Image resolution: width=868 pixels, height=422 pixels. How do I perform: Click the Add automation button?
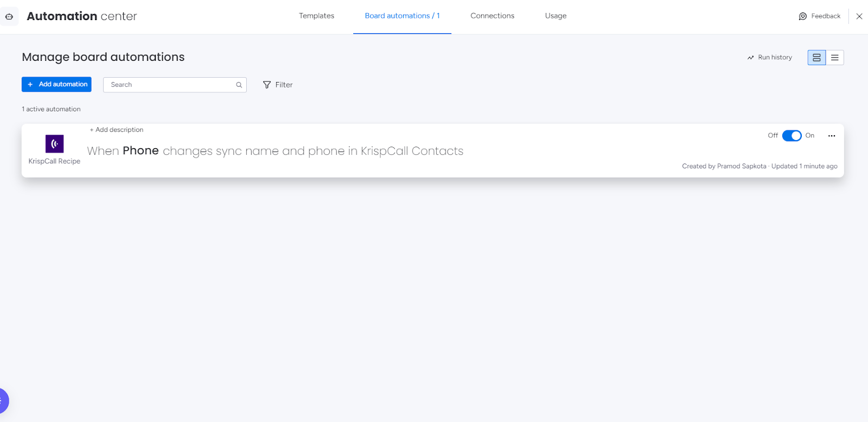coord(56,84)
